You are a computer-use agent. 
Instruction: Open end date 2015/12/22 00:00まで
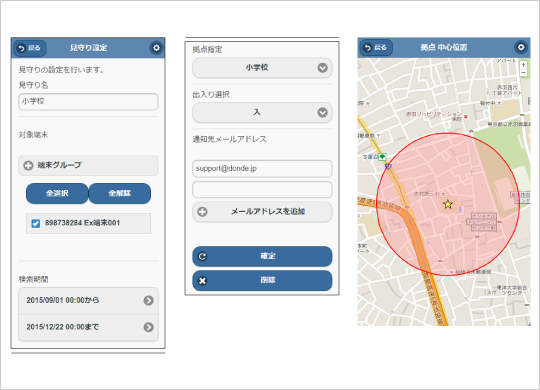[x=88, y=327]
